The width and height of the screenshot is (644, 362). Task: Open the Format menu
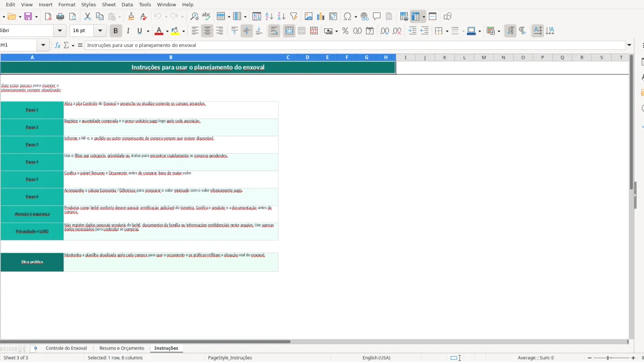tap(67, 4)
